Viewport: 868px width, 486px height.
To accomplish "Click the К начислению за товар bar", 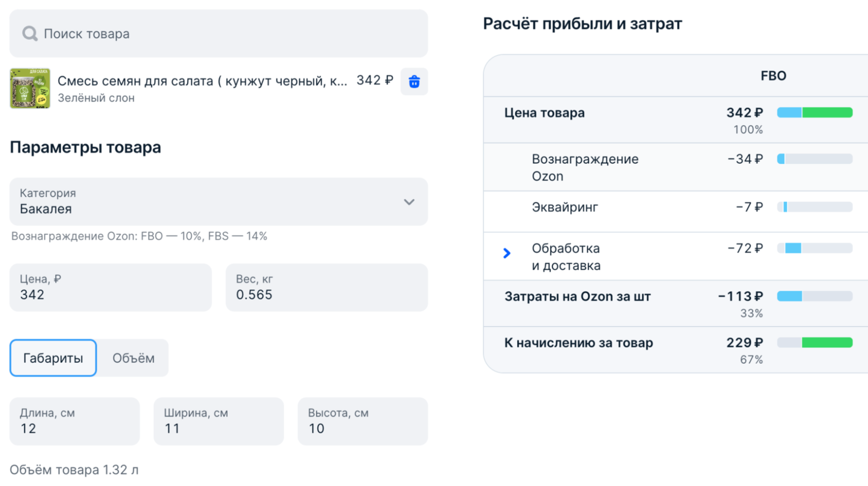I will click(815, 343).
